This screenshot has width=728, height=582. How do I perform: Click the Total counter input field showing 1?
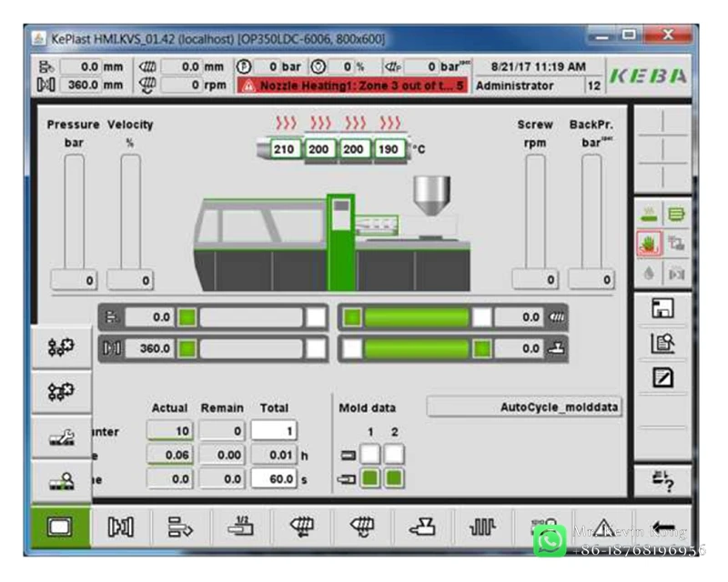274,432
